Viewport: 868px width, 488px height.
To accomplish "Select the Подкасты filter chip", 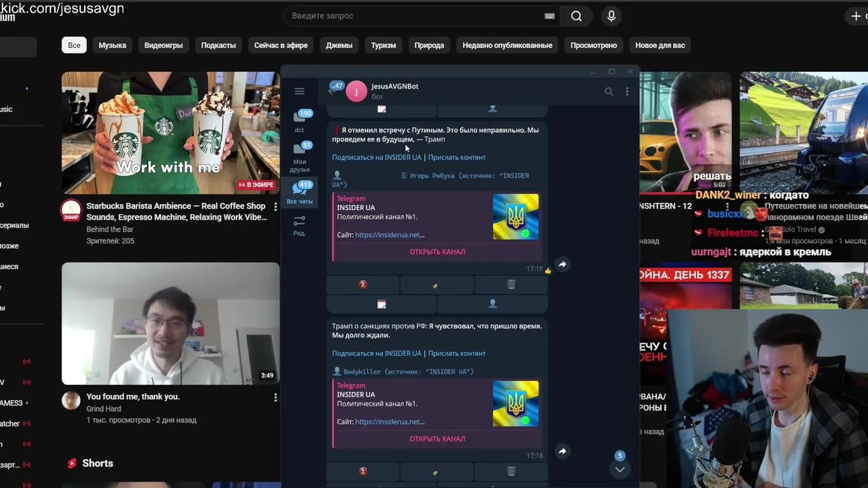I will [218, 45].
